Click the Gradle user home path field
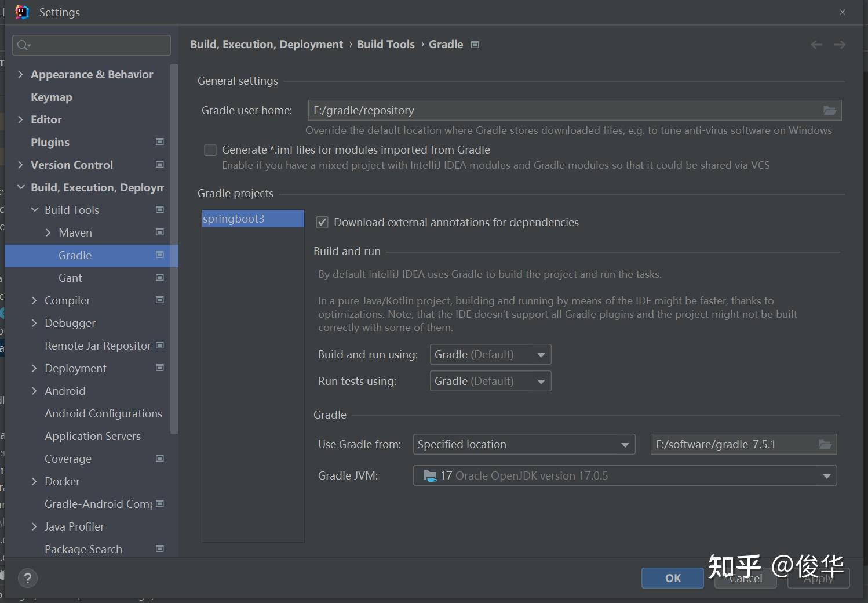Screen dimensions: 868x603 point(575,110)
